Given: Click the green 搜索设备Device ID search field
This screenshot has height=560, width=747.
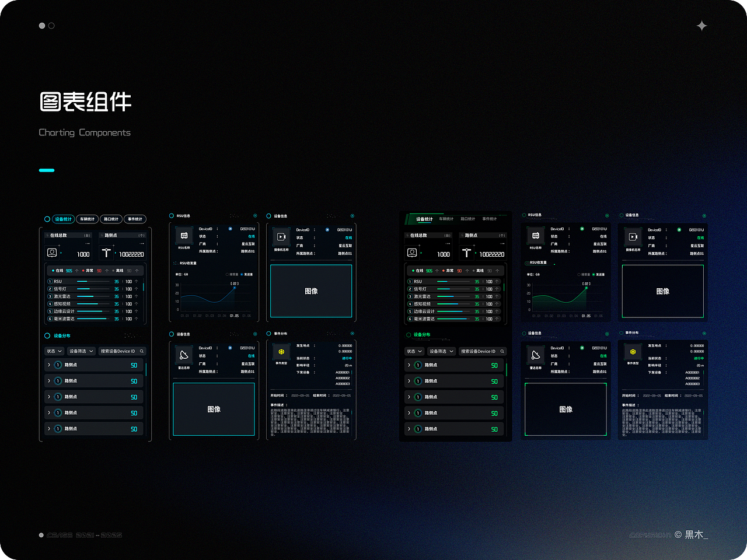Looking at the screenshot, I should click(x=482, y=351).
